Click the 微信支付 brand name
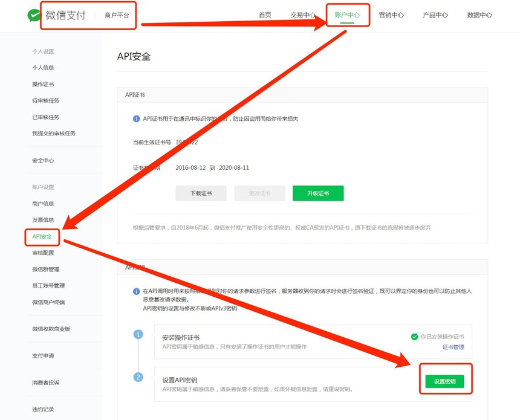Screen dimensions: 520x420 tap(66, 15)
